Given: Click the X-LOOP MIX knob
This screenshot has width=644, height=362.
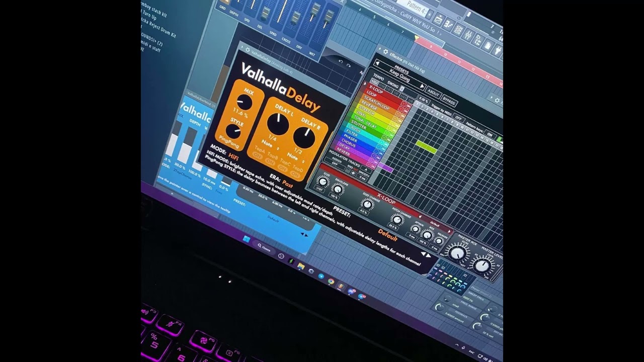Looking at the screenshot, I should coord(427,235).
